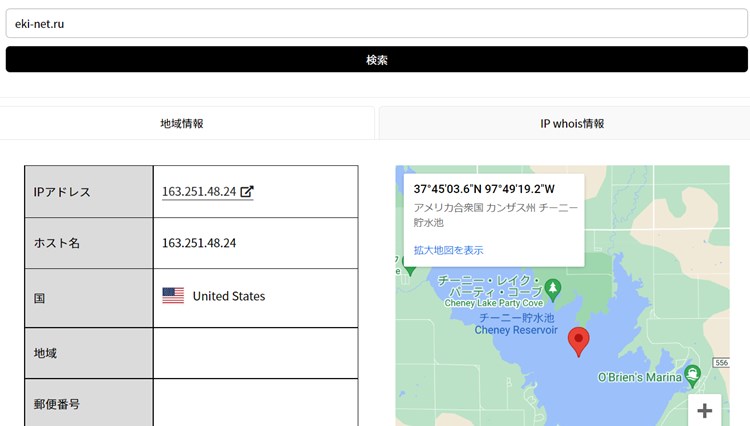
Task: Click the O'Brien's Marina marker icon
Action: (x=693, y=376)
